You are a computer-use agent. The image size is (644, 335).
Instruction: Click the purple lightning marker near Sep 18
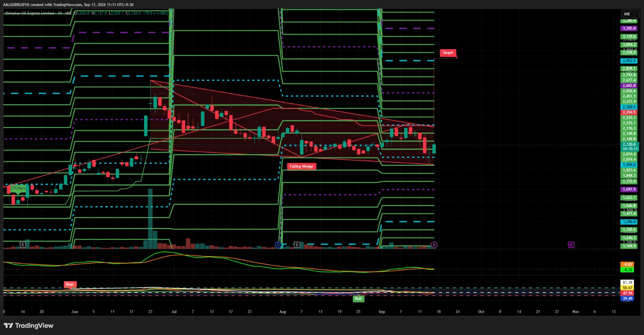click(434, 245)
